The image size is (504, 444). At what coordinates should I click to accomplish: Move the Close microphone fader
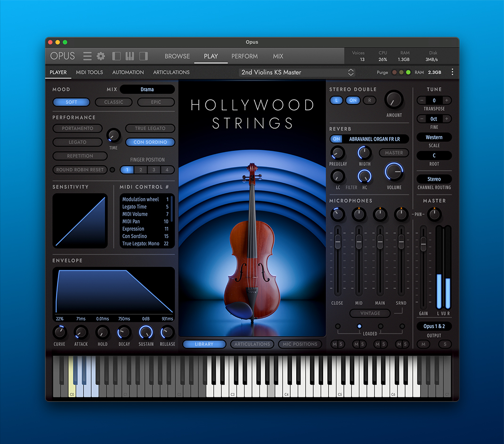[338, 242]
